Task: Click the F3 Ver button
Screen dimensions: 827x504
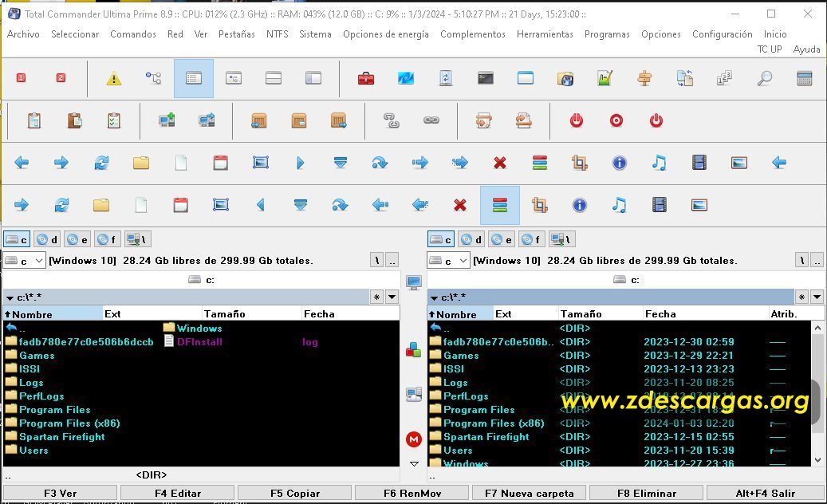Action: pyautogui.click(x=60, y=493)
